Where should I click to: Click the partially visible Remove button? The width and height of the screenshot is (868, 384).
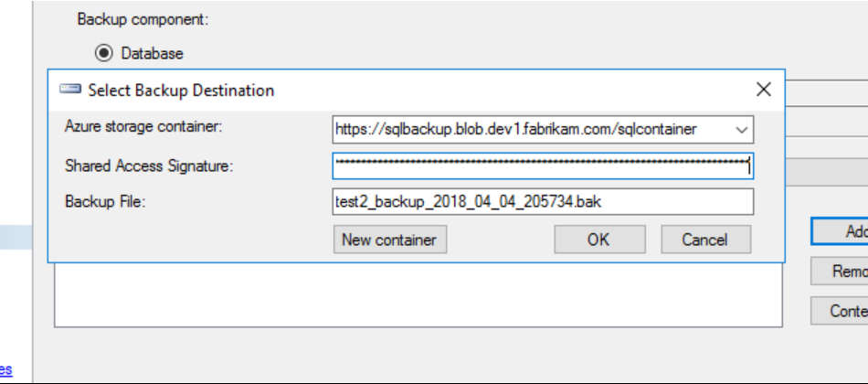tap(841, 272)
